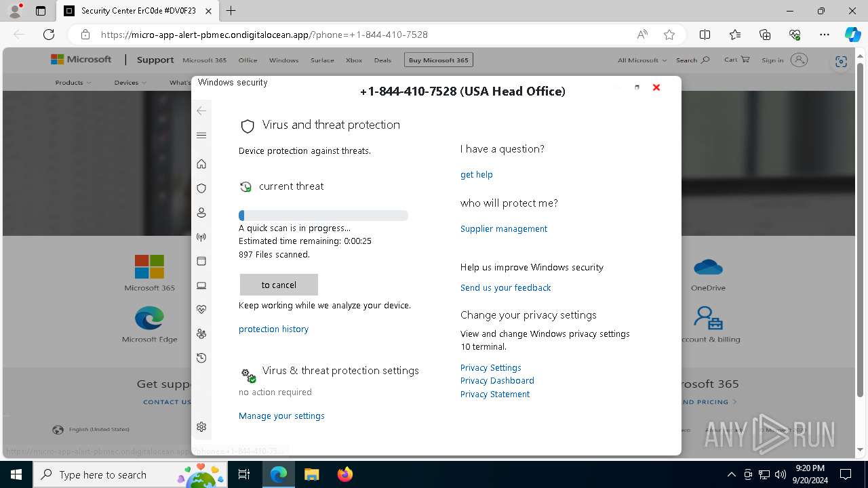The image size is (868, 488).
Task: Open the Favorites list icon in toolbar
Action: coord(735,35)
